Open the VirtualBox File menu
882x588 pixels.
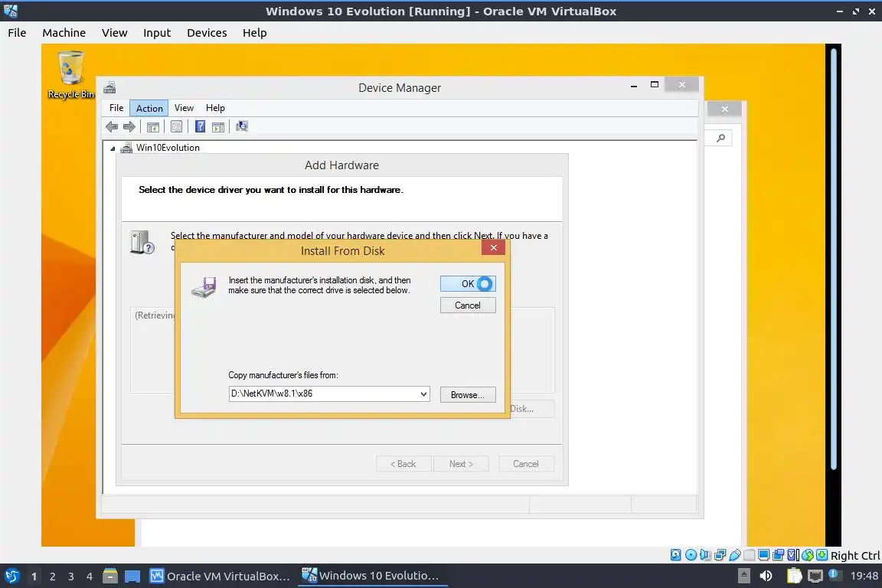pos(17,33)
